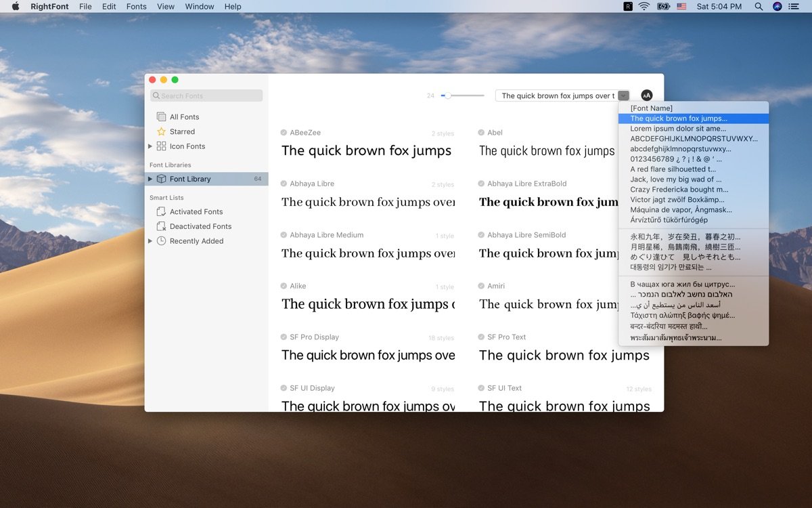Click the Search Fonts field
Viewport: 812px width, 508px height.
206,96
